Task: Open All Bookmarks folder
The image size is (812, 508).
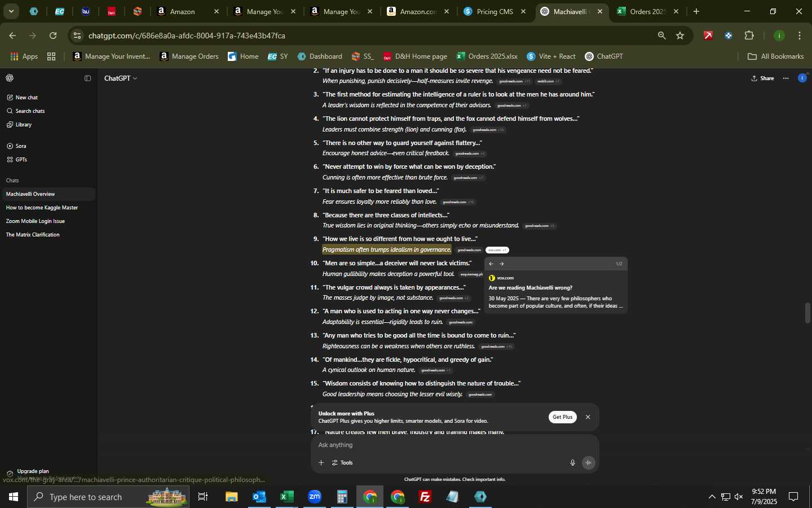Action: (775, 56)
